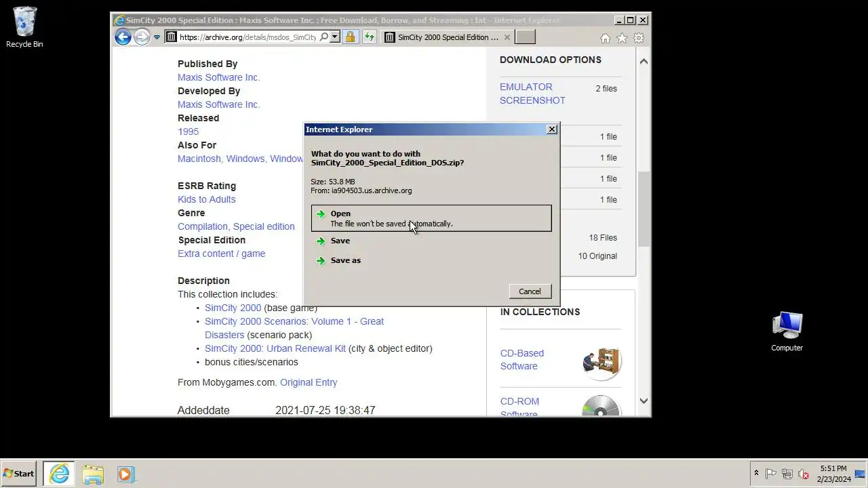Image resolution: width=868 pixels, height=488 pixels.
Task: Open the Compilation genre link
Action: coord(202,226)
